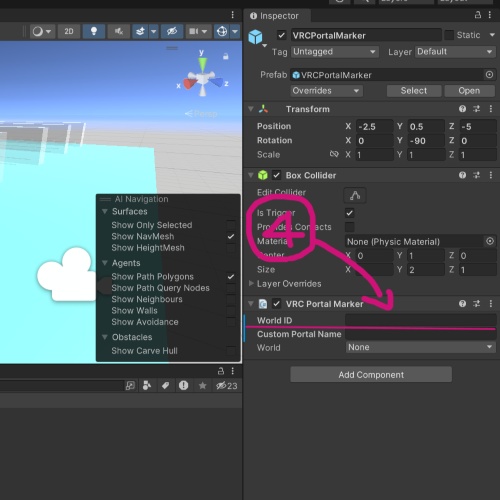Toggle the Scale constrained proportions link
Screen dimensions: 500x500
coord(334,154)
